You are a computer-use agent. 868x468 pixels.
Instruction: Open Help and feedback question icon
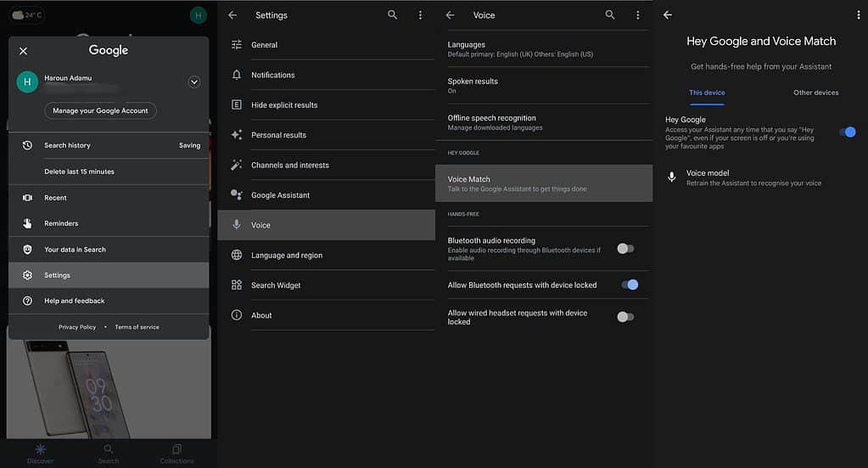[27, 301]
